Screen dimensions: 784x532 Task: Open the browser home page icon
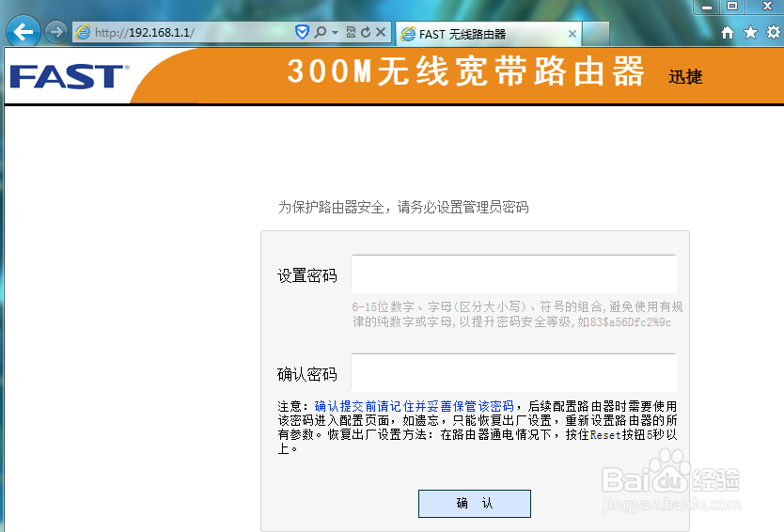click(x=728, y=33)
